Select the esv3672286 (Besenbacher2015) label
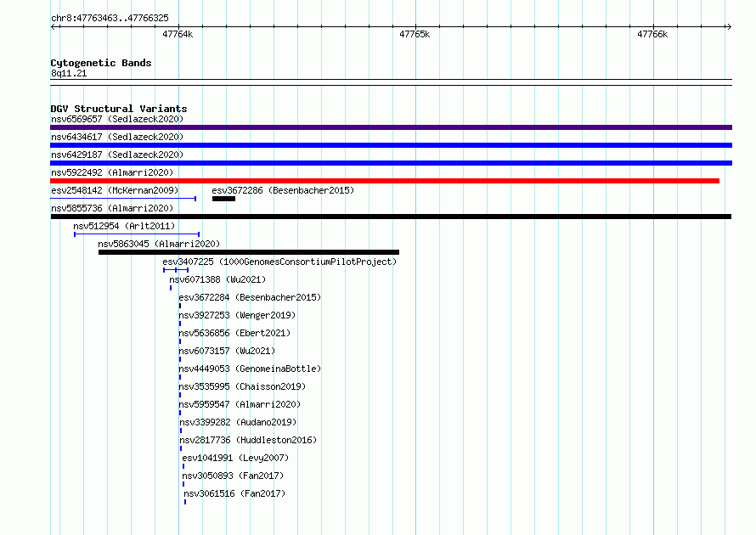Image resolution: width=756 pixels, height=535 pixels. (x=283, y=190)
